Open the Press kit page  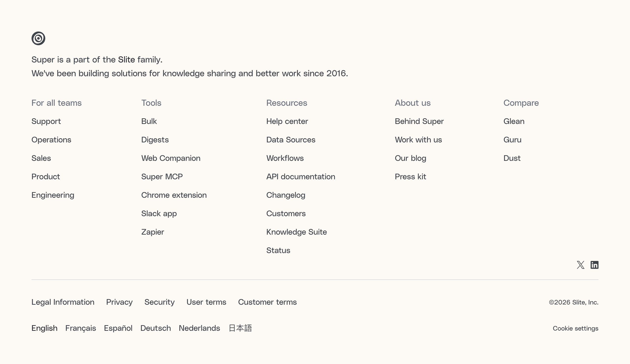410,177
